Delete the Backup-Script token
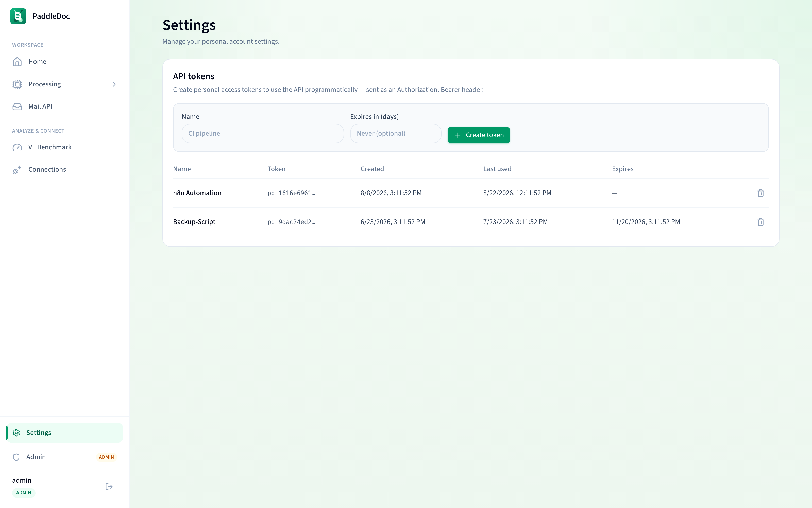The image size is (812, 508). pos(761,222)
